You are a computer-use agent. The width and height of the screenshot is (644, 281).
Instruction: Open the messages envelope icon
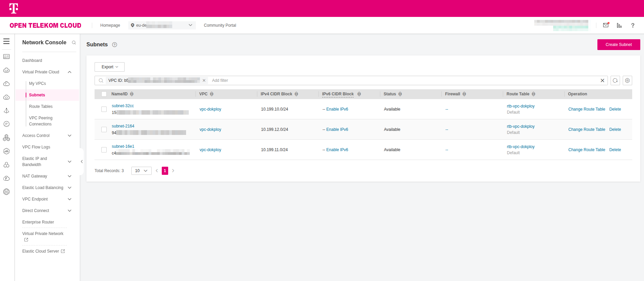coord(606,25)
